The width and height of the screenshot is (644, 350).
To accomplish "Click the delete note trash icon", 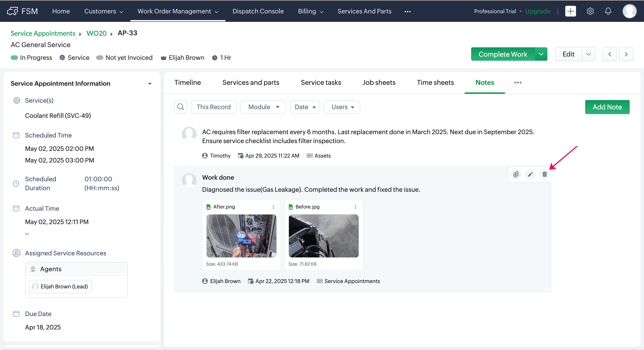I will [x=544, y=174].
